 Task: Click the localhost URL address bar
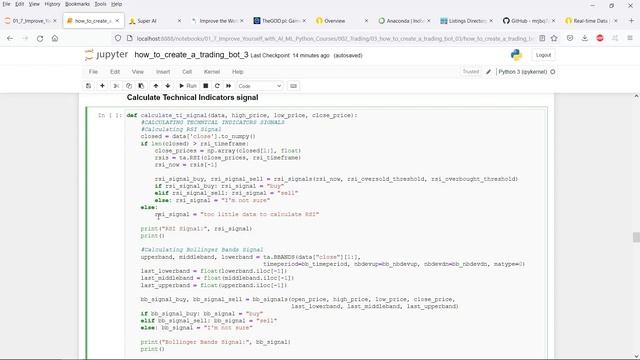tap(335, 38)
